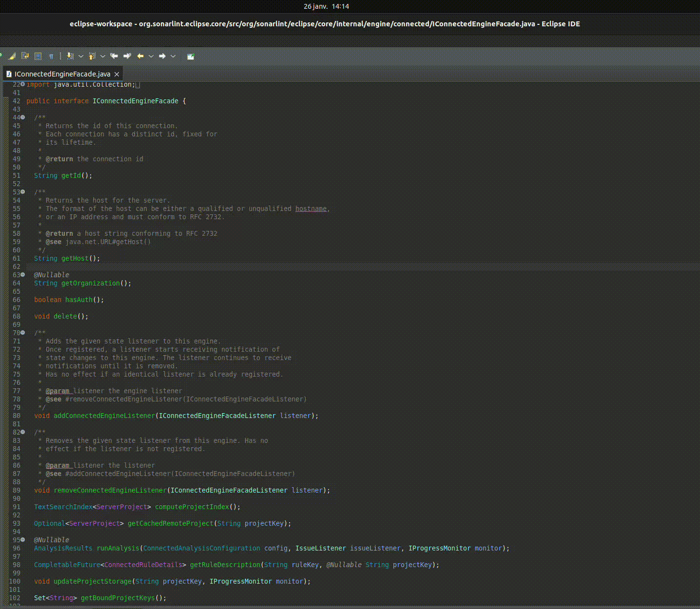Select the Next Edit Location icon
The height and width of the screenshot is (609, 700).
(x=127, y=56)
